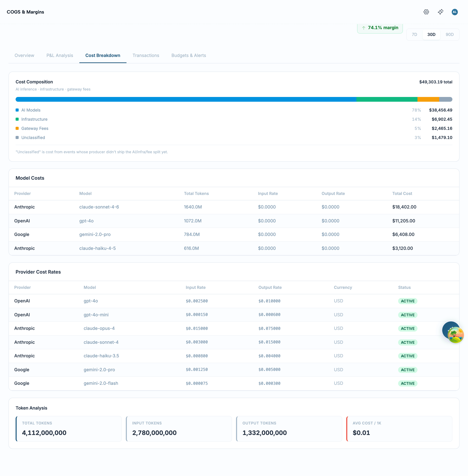Image resolution: width=468 pixels, height=476 pixels.
Task: Open the settings gear icon
Action: [426, 12]
